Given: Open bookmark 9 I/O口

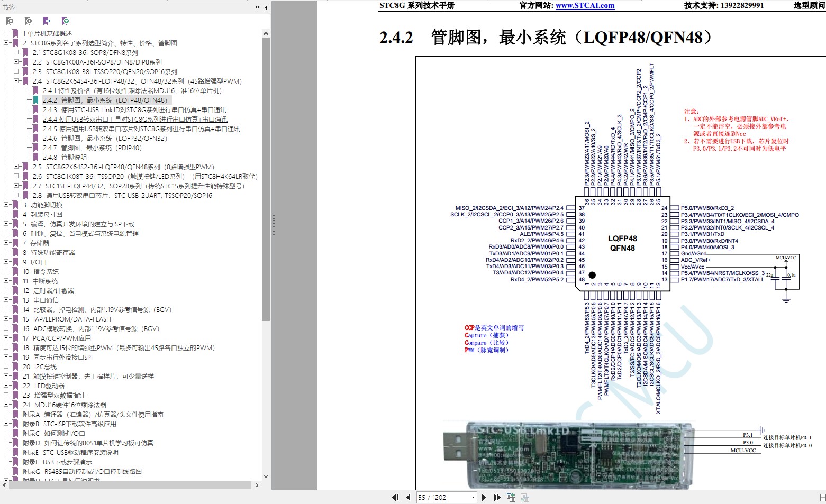Looking at the screenshot, I should 34,262.
